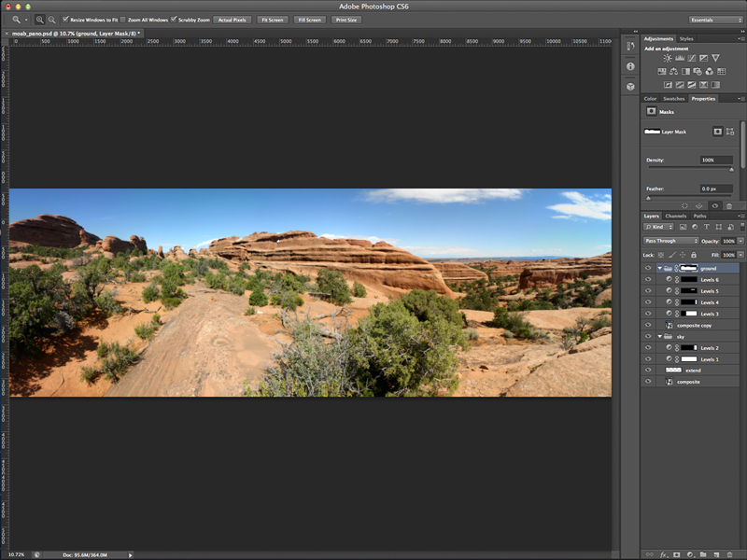
Task: Switch to the Swatches tab
Action: point(673,99)
